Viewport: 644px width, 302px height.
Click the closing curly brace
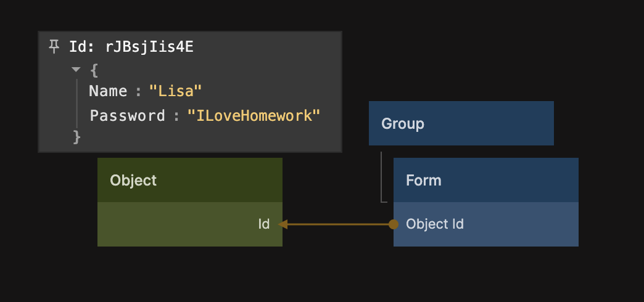click(x=77, y=137)
